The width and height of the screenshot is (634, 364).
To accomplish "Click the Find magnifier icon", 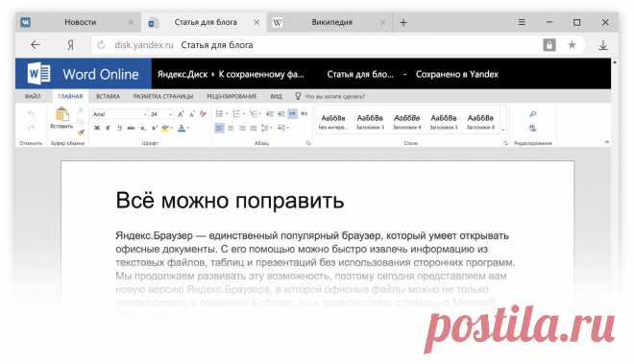I will coord(533,114).
